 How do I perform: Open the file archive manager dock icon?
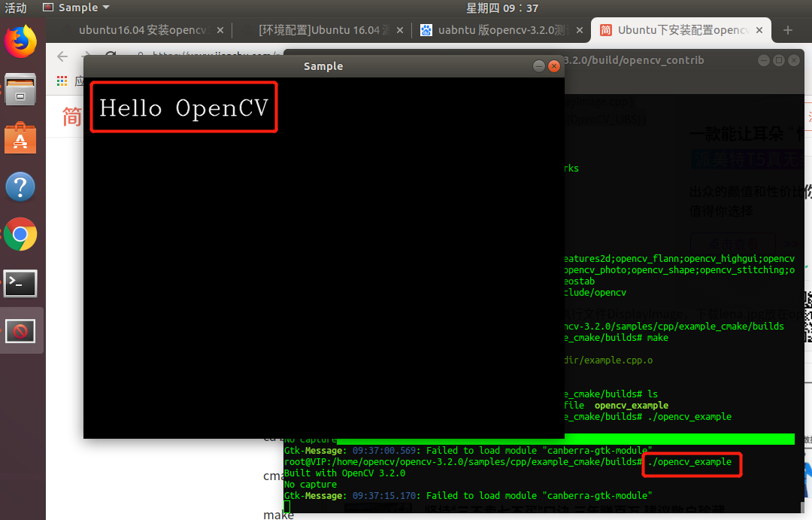coord(20,90)
